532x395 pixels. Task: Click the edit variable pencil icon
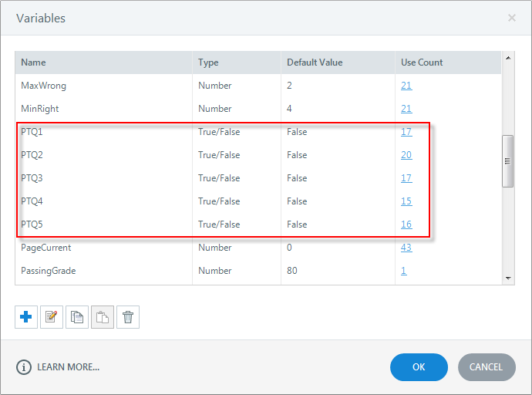(x=52, y=317)
